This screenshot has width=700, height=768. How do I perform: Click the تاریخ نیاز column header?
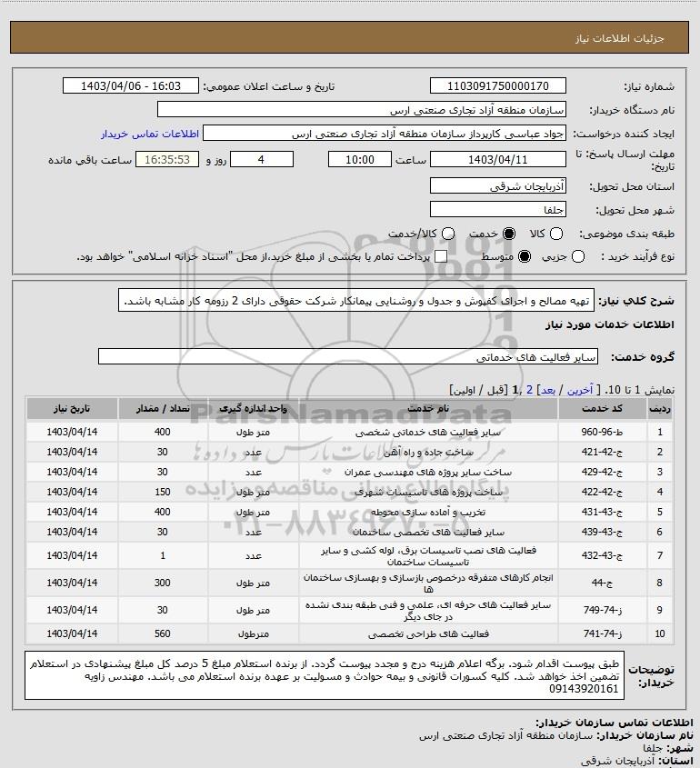[72, 408]
